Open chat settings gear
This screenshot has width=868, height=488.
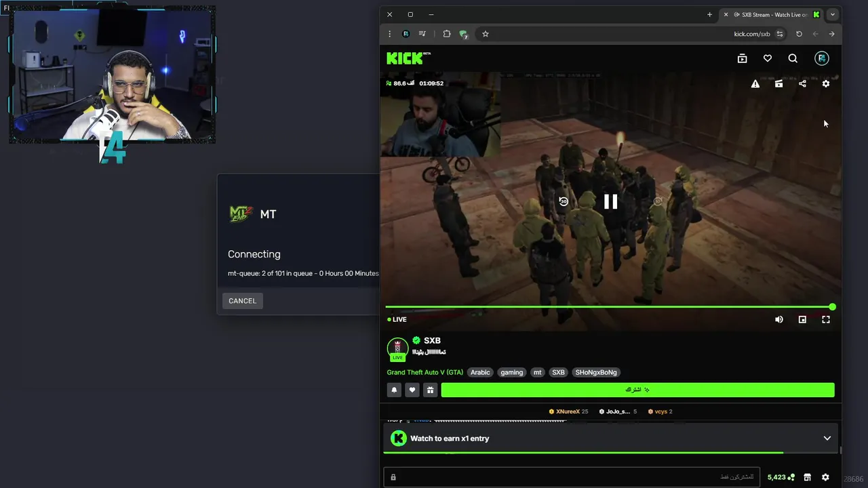click(x=825, y=477)
